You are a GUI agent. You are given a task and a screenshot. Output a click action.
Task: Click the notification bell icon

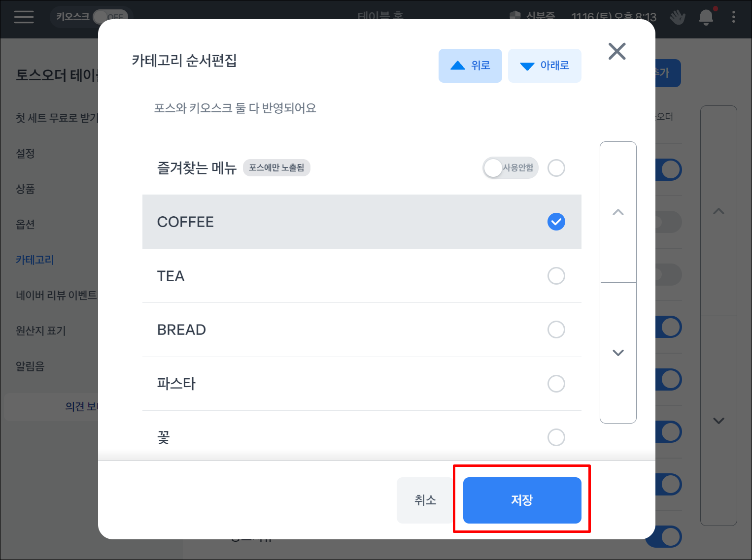(706, 17)
